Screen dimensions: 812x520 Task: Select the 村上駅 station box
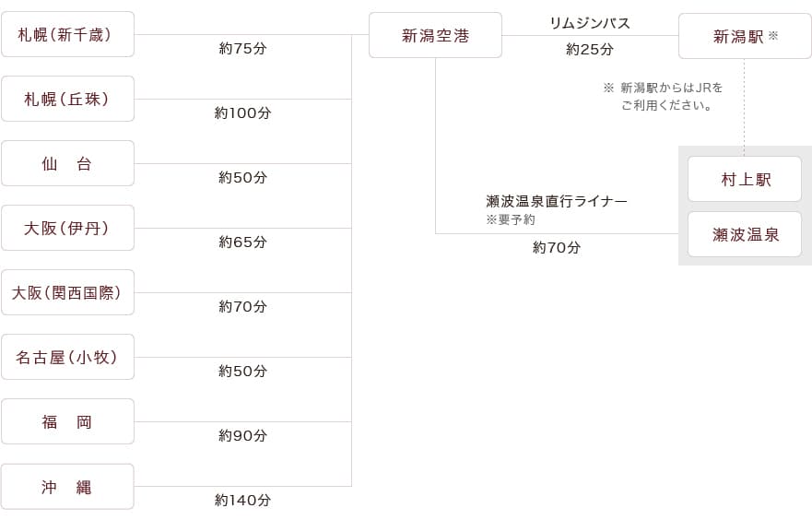pos(745,180)
